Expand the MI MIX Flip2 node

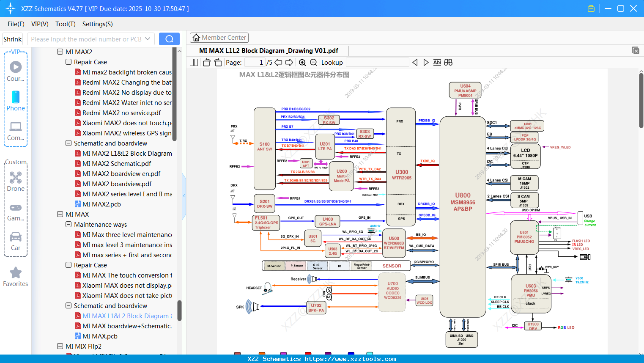point(60,346)
